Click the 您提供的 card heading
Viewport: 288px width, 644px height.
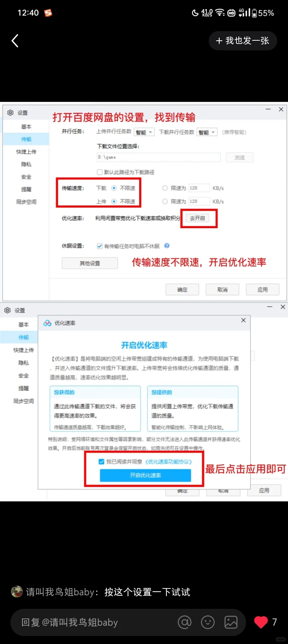point(162,392)
